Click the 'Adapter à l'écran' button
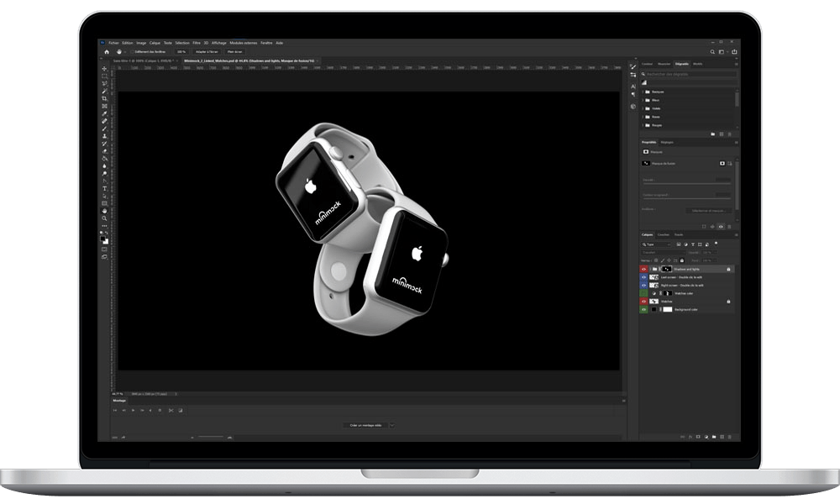This screenshot has width=840, height=504. pos(207,52)
